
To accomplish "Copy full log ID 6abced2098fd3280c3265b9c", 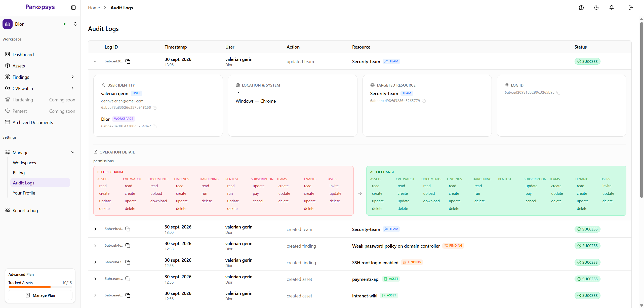I will tap(558, 93).
